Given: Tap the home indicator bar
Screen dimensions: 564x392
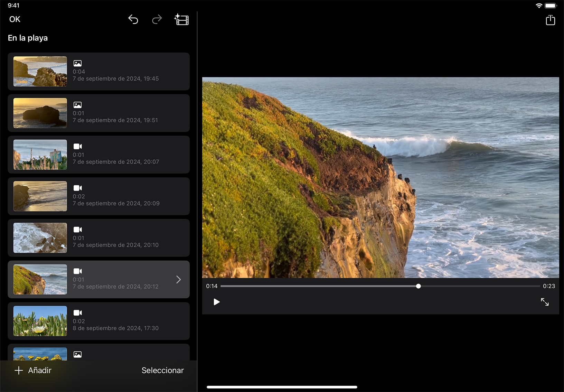Looking at the screenshot, I should coord(282,387).
